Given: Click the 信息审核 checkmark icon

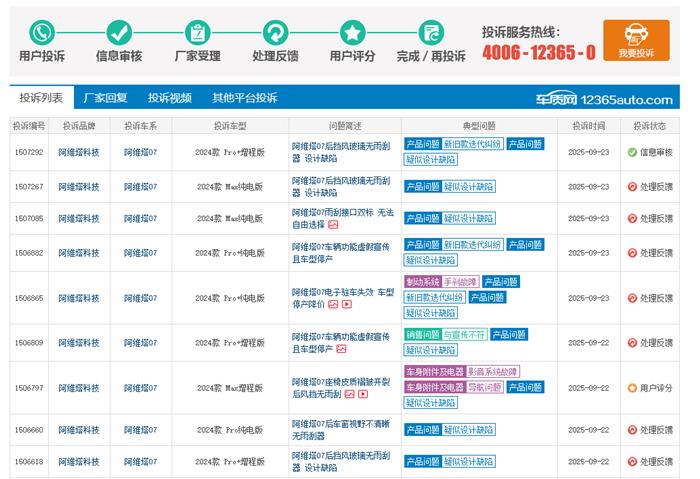Looking at the screenshot, I should pos(119,32).
